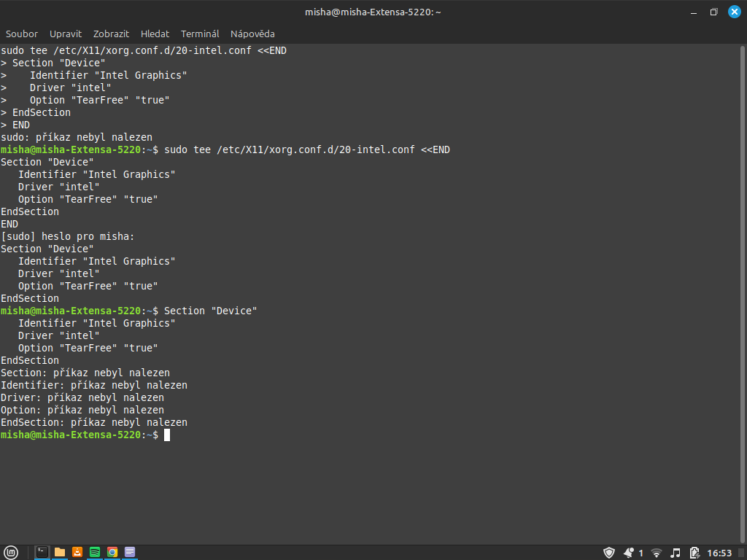This screenshot has width=747, height=560.
Task: Open the Linux Mint start menu
Action: tap(11, 552)
